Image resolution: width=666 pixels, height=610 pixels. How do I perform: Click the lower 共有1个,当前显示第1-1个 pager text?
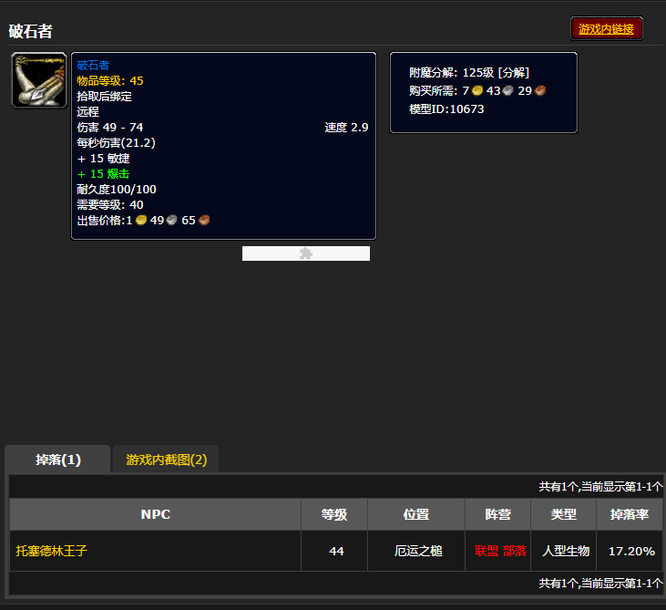pos(601,583)
